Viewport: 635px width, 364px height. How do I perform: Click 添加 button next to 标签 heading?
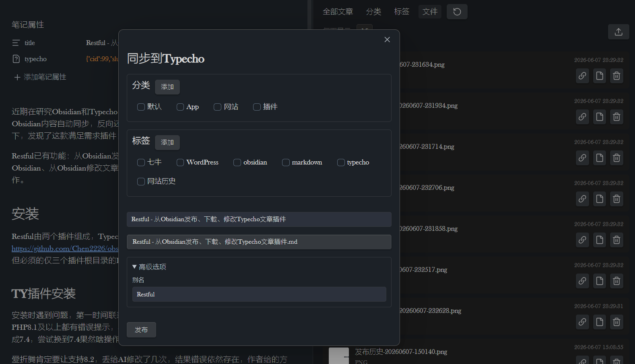(167, 142)
